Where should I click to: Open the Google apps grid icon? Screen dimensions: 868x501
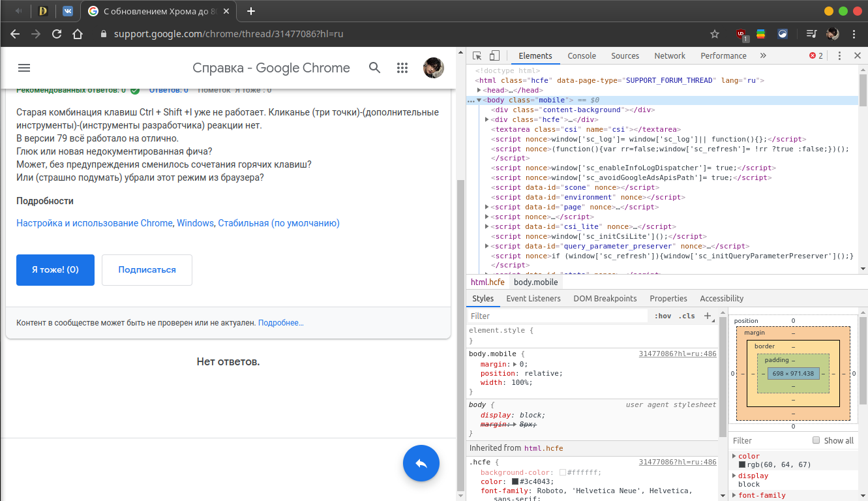(x=402, y=68)
